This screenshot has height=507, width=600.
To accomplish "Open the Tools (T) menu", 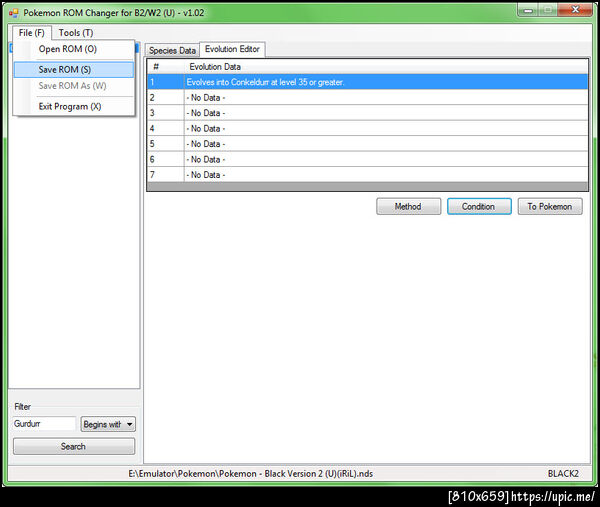I will tap(76, 33).
